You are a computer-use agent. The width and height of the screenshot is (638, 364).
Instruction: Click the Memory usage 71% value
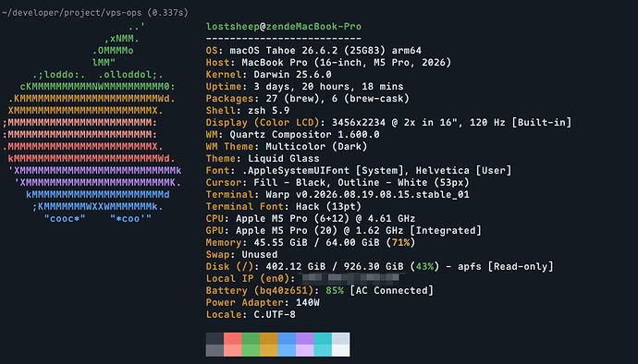click(x=400, y=242)
